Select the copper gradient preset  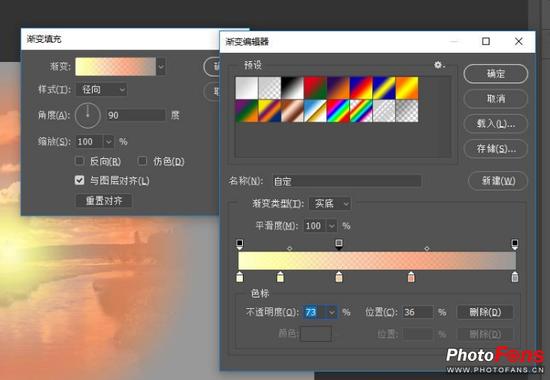[292, 111]
